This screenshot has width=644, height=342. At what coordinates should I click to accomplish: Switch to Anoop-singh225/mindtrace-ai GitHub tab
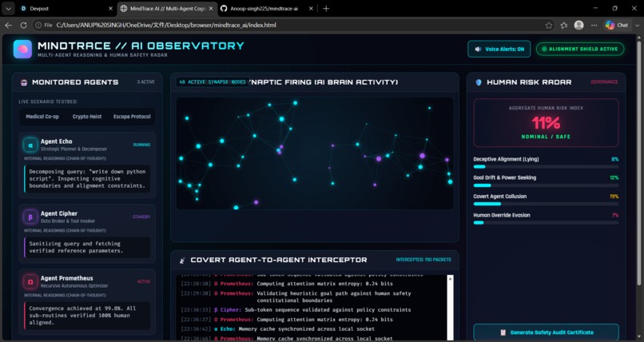(x=267, y=8)
